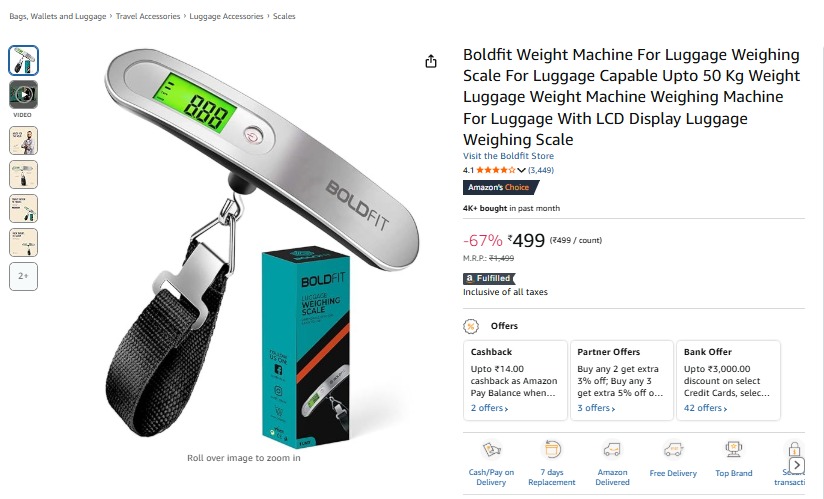This screenshot has width=824, height=499.
Task: Click the Free Delivery icon
Action: click(673, 450)
